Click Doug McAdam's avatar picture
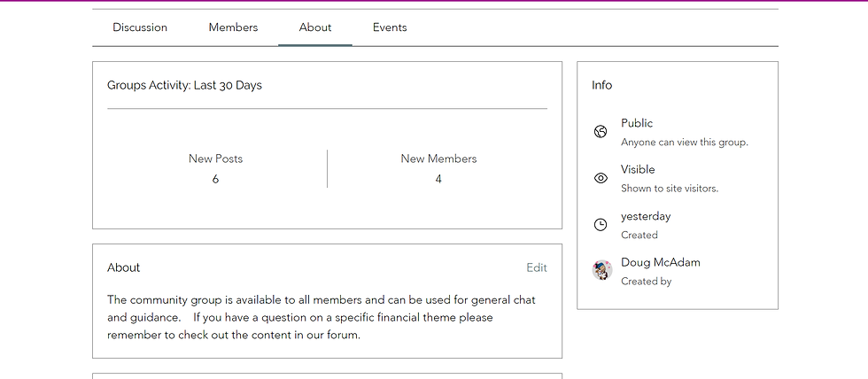This screenshot has width=868, height=379. pos(602,270)
